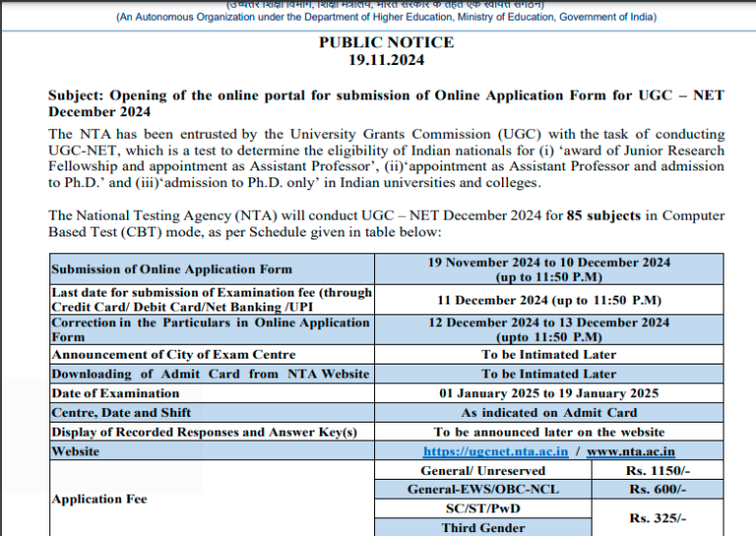Screen dimensions: 756x536
Task: Click 'Downloading of Admit Card from NTA Website' cell
Action: pos(213,373)
